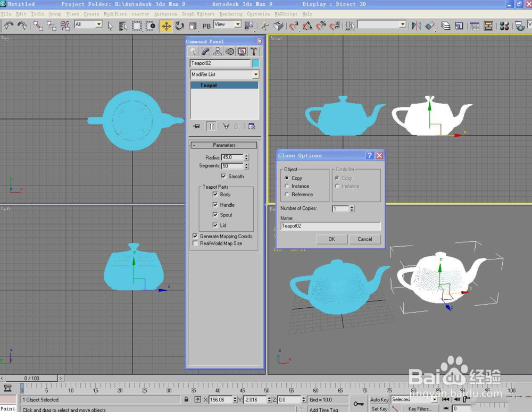Click the Use Pivot Point Center icon
Viewport: 532px width, 412px height.
[248, 26]
